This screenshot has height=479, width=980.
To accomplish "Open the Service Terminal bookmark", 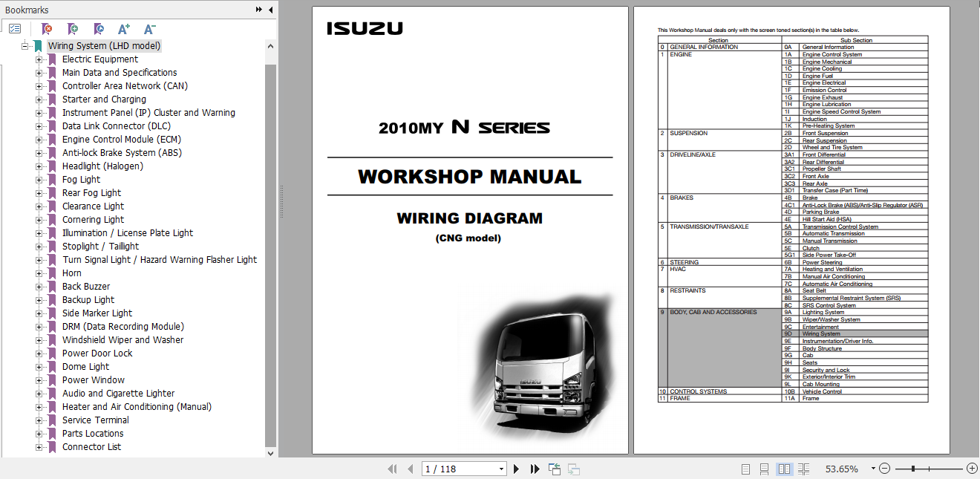I will 96,420.
